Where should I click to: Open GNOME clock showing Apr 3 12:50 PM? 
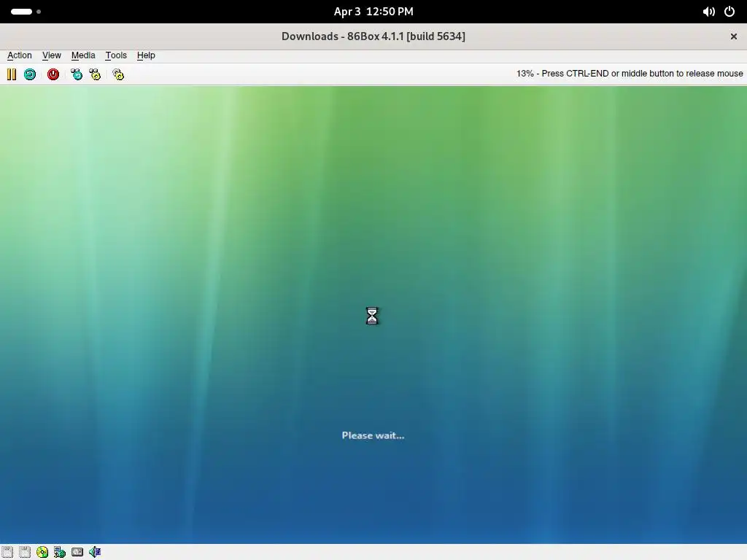[x=373, y=12]
